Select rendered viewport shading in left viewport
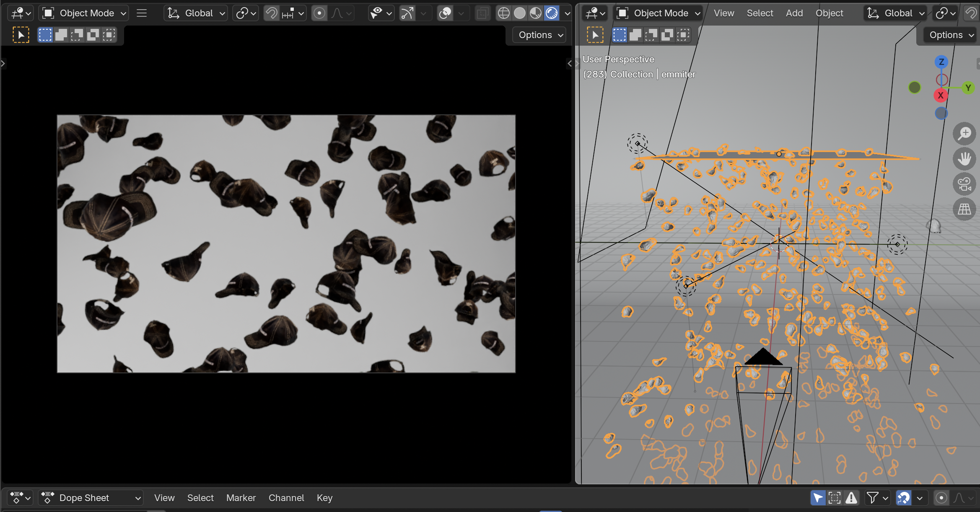This screenshot has width=980, height=512. [552, 13]
